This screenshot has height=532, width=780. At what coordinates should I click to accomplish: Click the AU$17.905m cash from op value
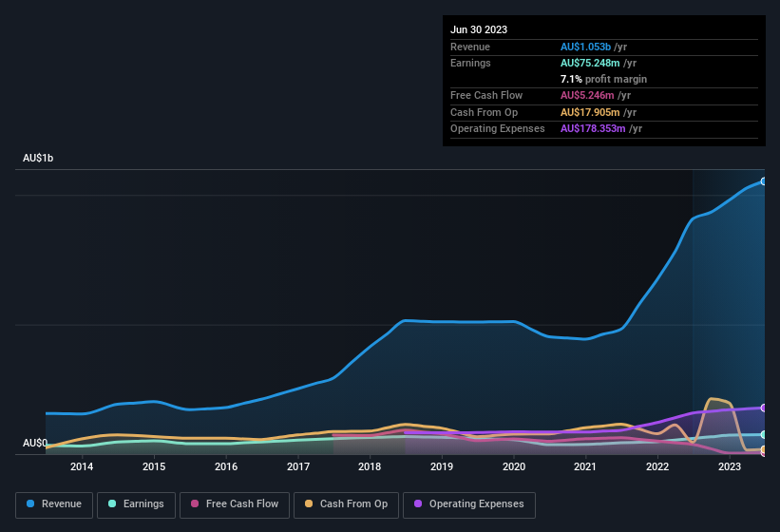[590, 112]
